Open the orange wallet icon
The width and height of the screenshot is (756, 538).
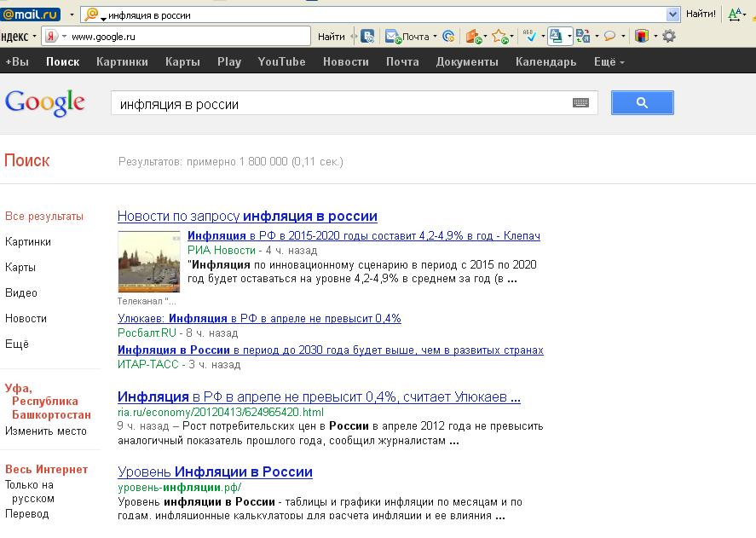[x=474, y=36]
